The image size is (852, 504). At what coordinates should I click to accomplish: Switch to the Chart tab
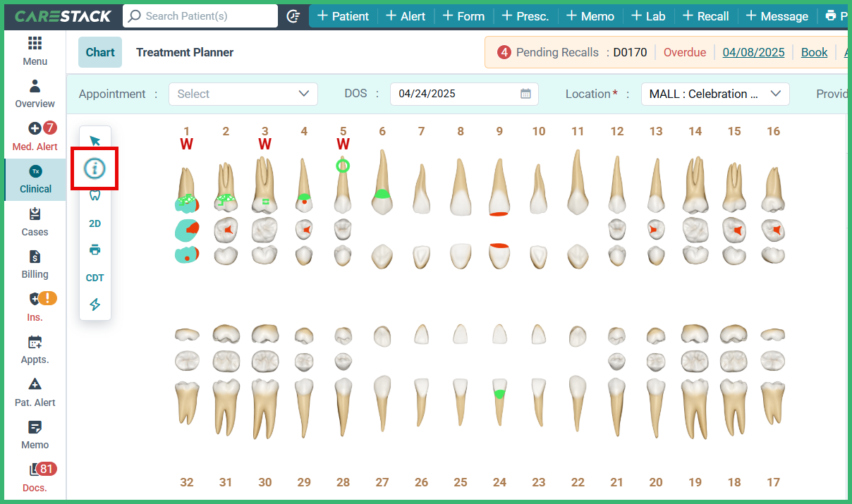tap(99, 51)
